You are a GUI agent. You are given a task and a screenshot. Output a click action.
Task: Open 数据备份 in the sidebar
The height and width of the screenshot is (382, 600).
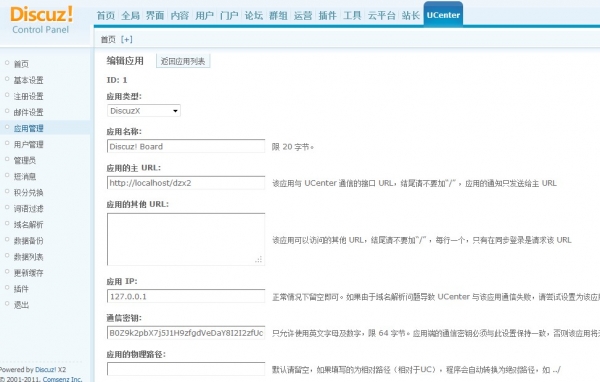pyautogui.click(x=28, y=241)
